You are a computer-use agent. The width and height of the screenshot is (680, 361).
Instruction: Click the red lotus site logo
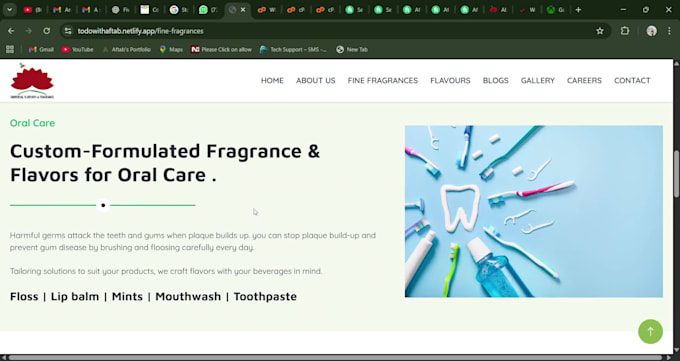(x=32, y=81)
